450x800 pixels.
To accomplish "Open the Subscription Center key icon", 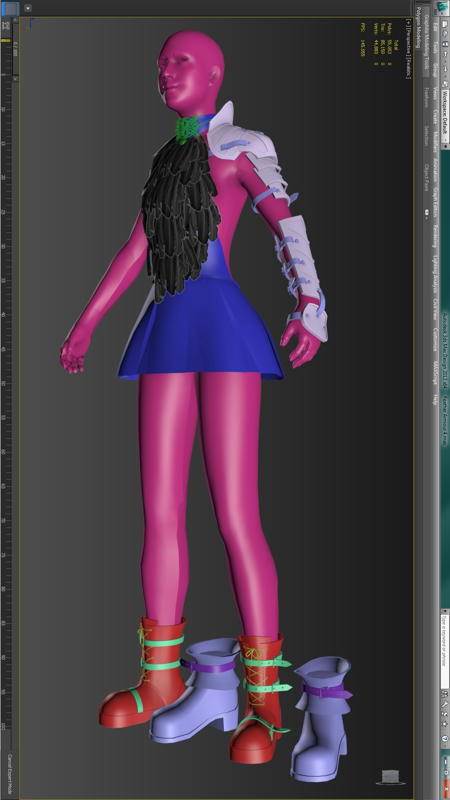I will coord(445,704).
